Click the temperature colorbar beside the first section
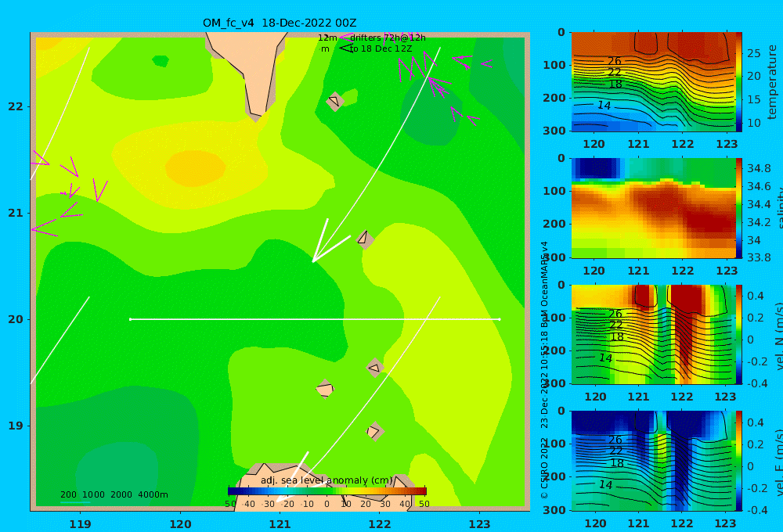 point(738,82)
